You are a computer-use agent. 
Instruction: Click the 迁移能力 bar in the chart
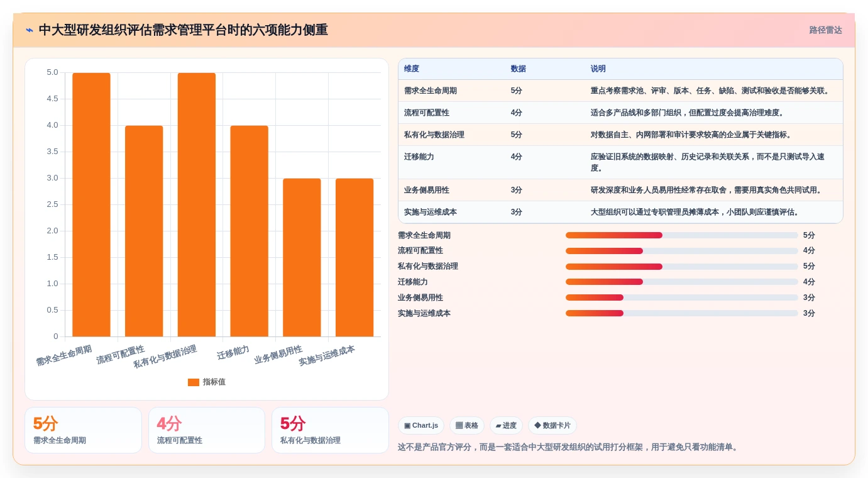(249, 231)
